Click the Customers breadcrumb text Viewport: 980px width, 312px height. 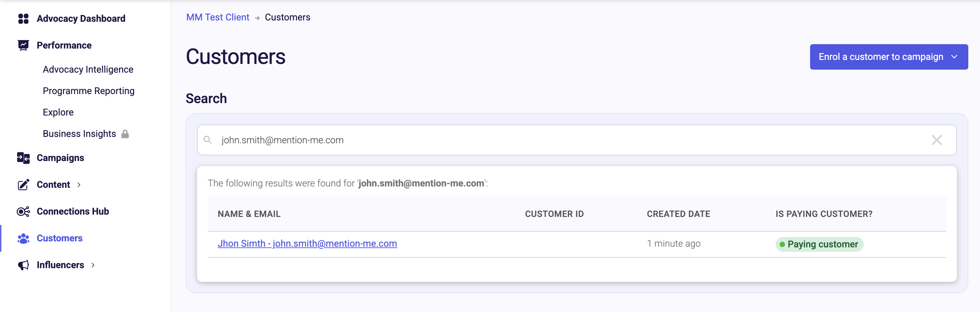287,17
